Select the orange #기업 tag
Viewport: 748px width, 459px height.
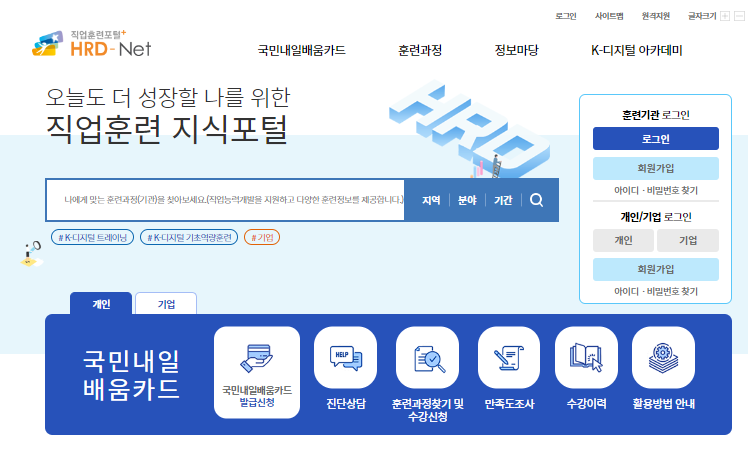262,237
